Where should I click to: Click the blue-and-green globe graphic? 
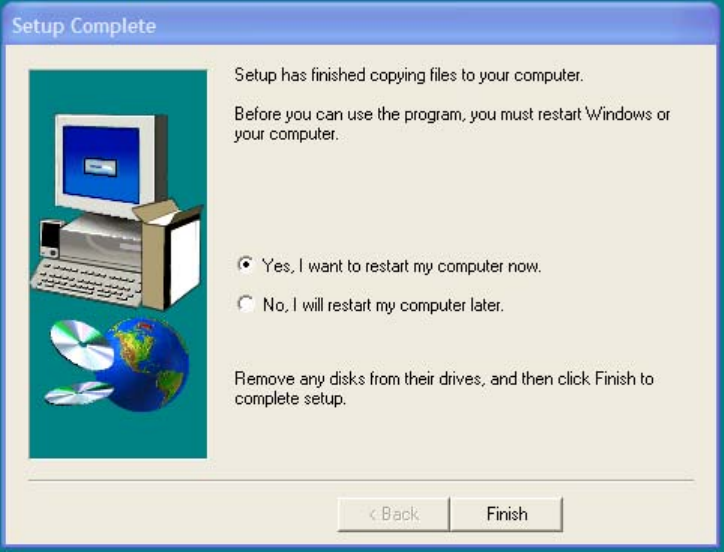point(144,364)
